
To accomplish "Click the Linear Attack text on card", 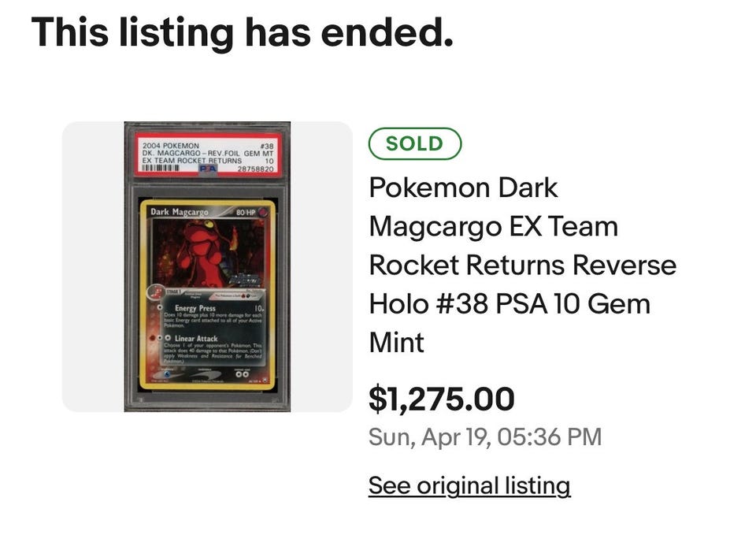I will point(196,338).
